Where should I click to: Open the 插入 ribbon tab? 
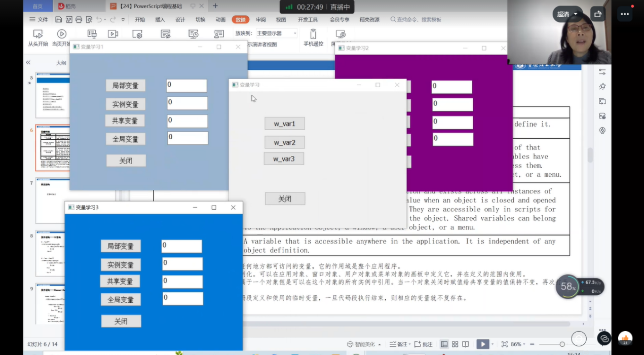[x=160, y=20]
